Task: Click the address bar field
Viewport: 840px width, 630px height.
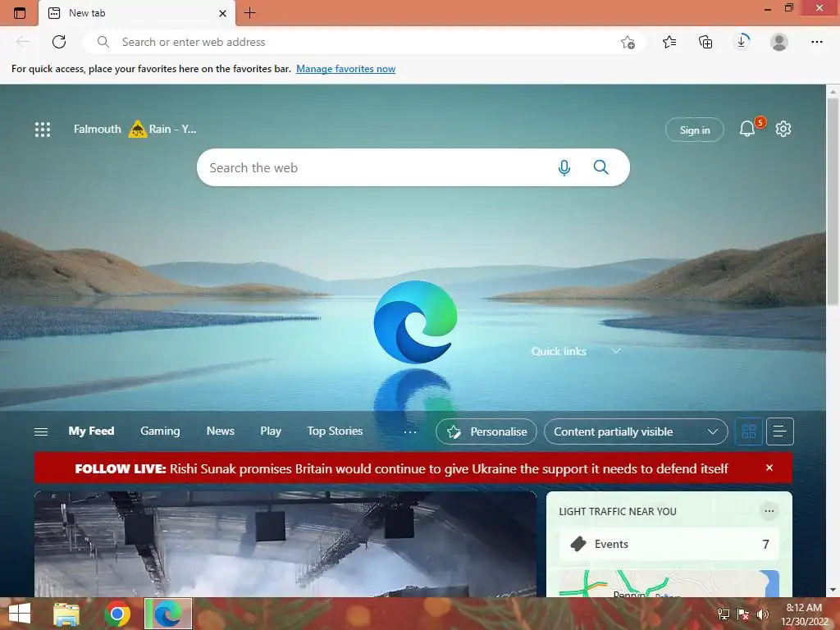Action: [x=364, y=42]
